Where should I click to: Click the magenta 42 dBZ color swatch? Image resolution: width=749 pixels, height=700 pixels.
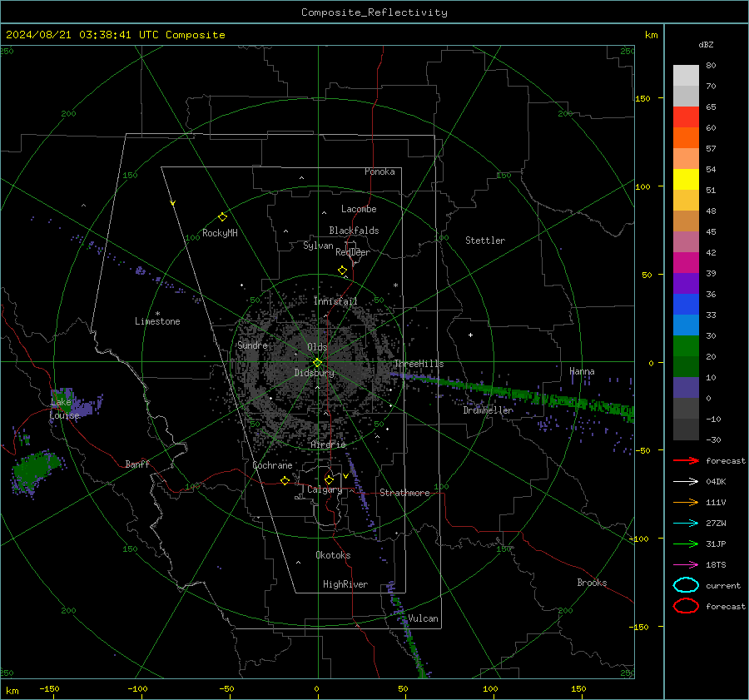coord(686,263)
